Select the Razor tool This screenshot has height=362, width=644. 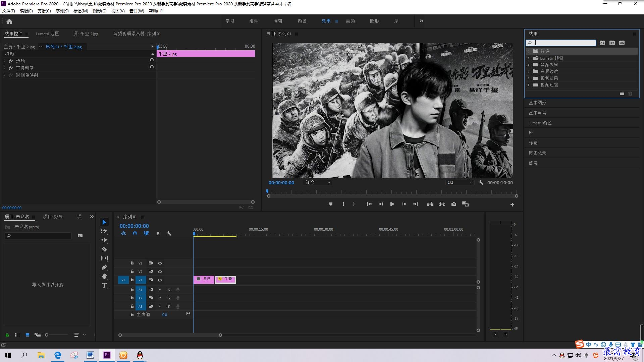104,249
